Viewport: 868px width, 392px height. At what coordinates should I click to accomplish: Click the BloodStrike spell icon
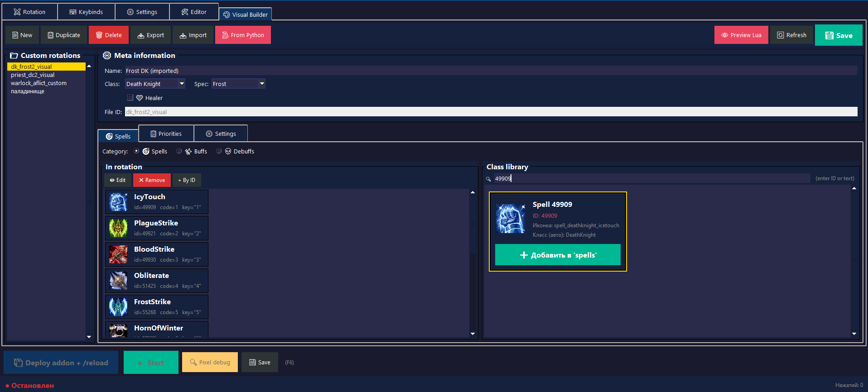pyautogui.click(x=118, y=254)
